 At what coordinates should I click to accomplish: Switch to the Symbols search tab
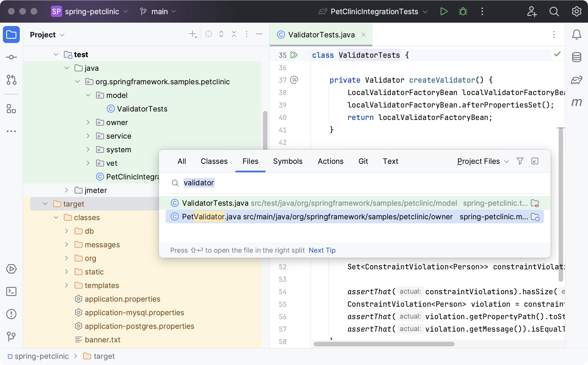(x=288, y=161)
